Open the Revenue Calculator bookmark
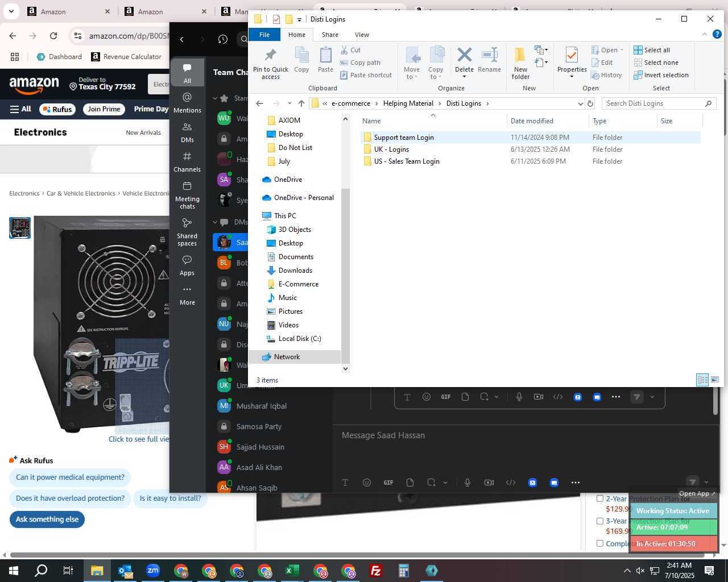The image size is (728, 582). pyautogui.click(x=126, y=57)
